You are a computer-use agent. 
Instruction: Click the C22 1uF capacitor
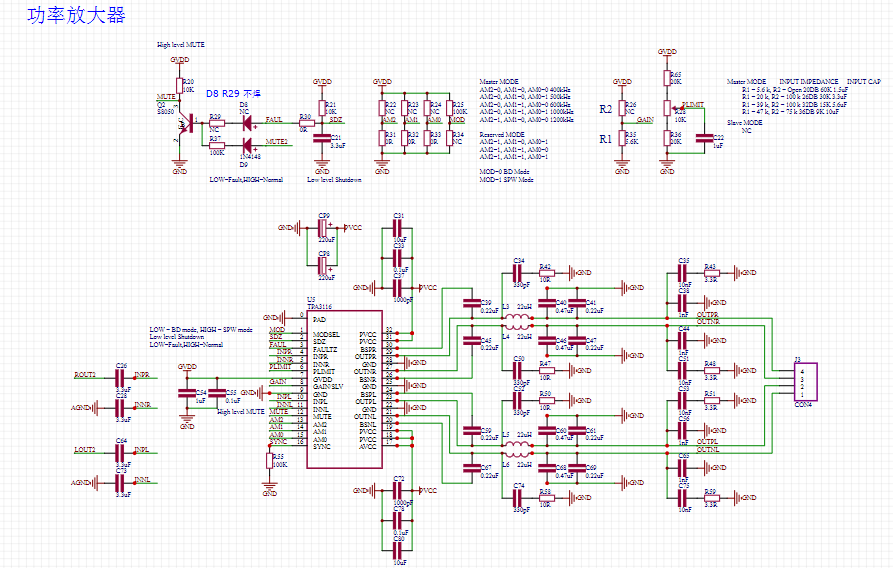[x=705, y=138]
